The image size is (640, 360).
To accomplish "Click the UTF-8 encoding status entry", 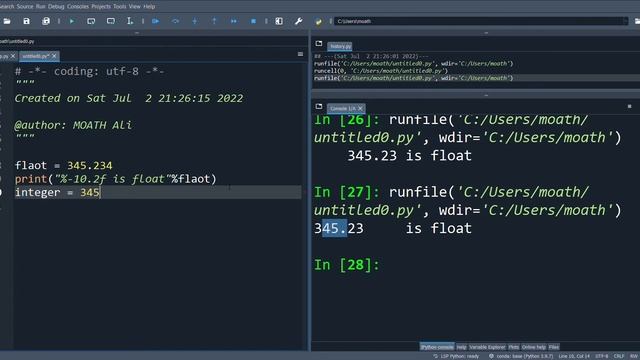I will (x=602, y=356).
